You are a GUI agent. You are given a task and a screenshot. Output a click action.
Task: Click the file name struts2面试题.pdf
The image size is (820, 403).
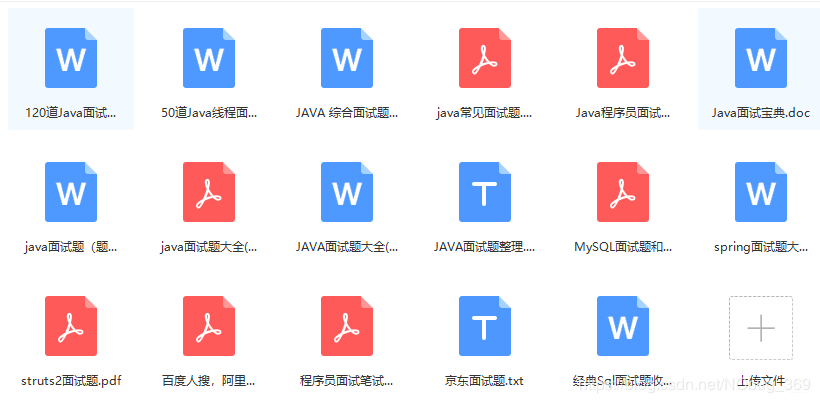(71, 381)
